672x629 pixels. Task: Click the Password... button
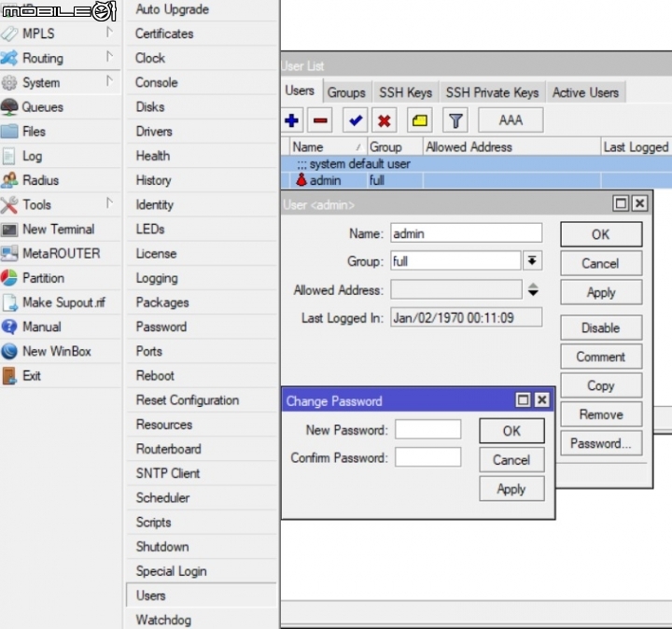click(x=600, y=443)
